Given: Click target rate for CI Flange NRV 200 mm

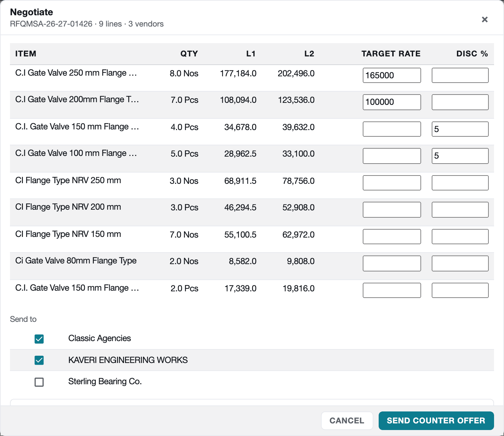Looking at the screenshot, I should pyautogui.click(x=392, y=209).
